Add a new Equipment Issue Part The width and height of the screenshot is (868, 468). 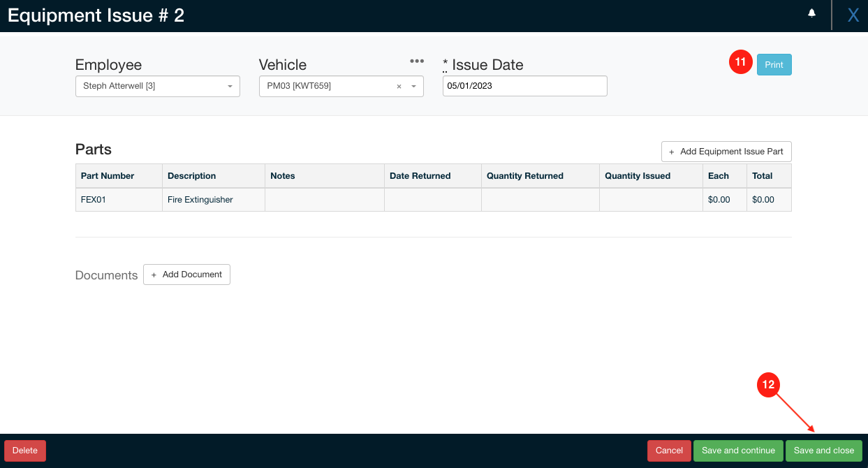[726, 152]
